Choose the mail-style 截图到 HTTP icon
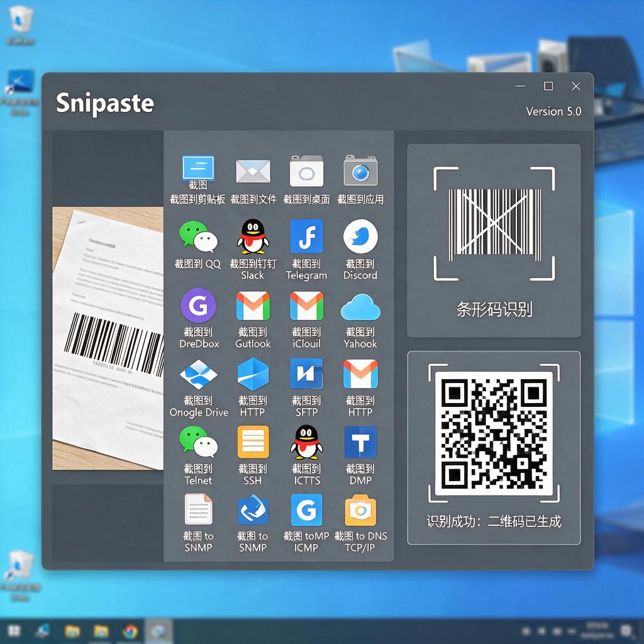This screenshot has height=644, width=644. 360,374
